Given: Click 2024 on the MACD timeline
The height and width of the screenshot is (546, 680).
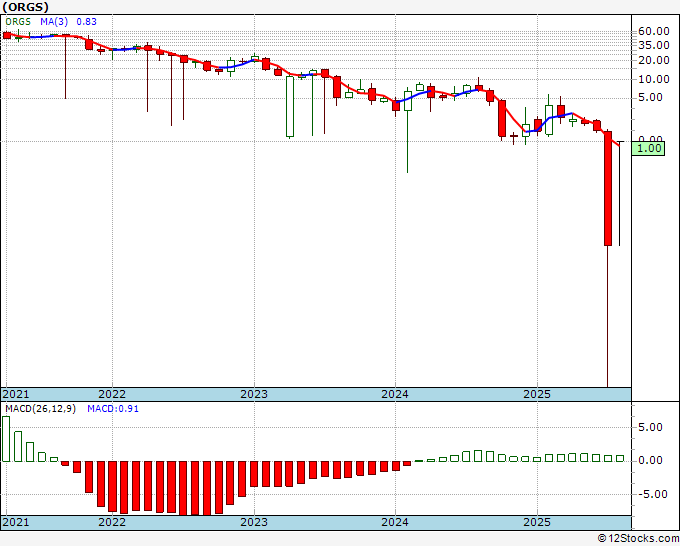Looking at the screenshot, I should [395, 522].
